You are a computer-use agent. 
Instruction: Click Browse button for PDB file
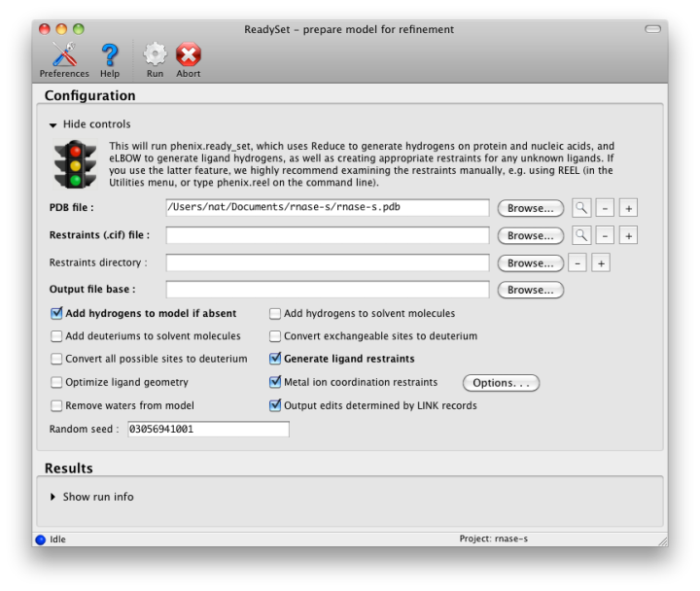[x=530, y=208]
